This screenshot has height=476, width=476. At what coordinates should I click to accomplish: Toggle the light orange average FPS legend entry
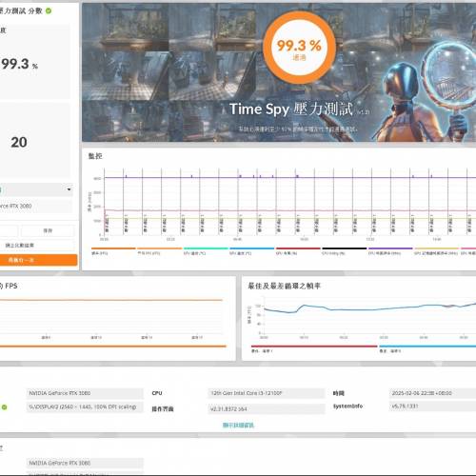(x=159, y=250)
